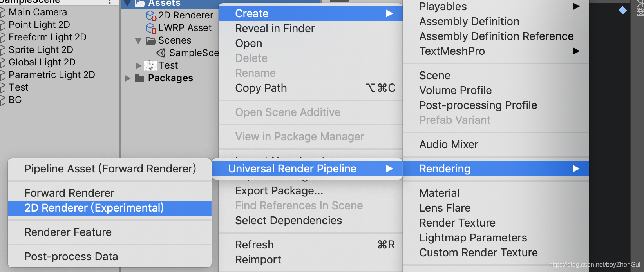The width and height of the screenshot is (644, 272).
Task: Create a new Scene asset
Action: pyautogui.click(x=496, y=75)
